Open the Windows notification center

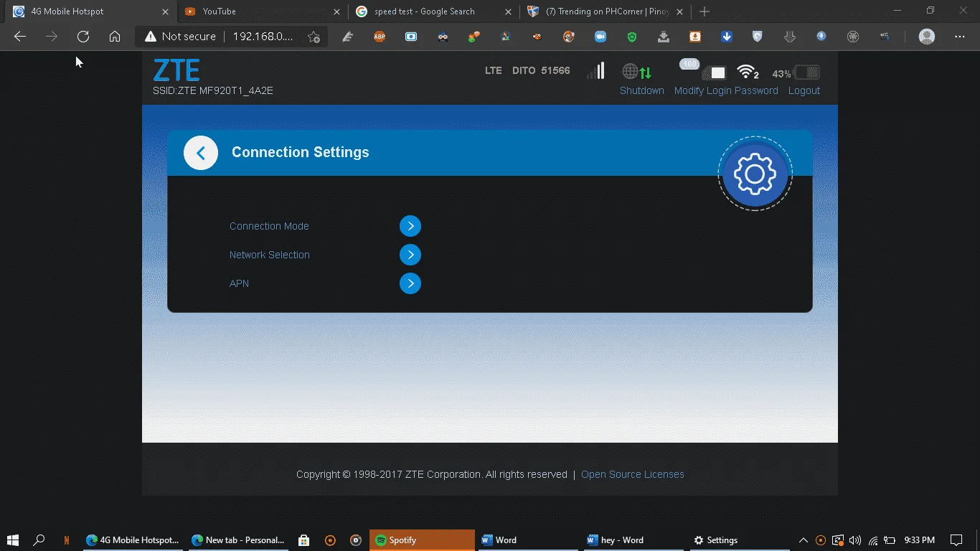point(956,540)
